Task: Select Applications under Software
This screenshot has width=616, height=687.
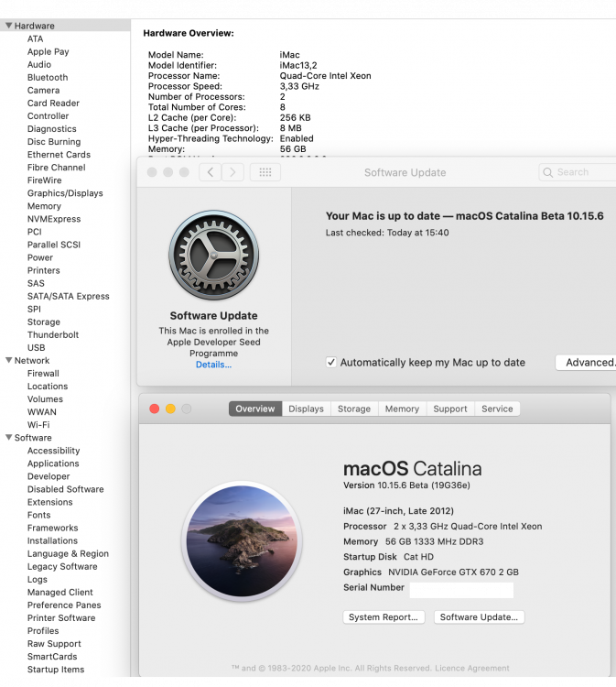Action: point(53,463)
